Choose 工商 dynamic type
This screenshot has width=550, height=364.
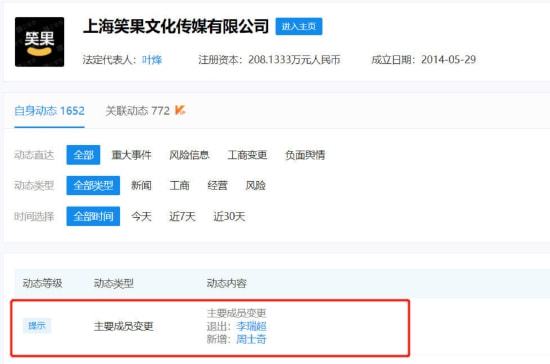[180, 186]
